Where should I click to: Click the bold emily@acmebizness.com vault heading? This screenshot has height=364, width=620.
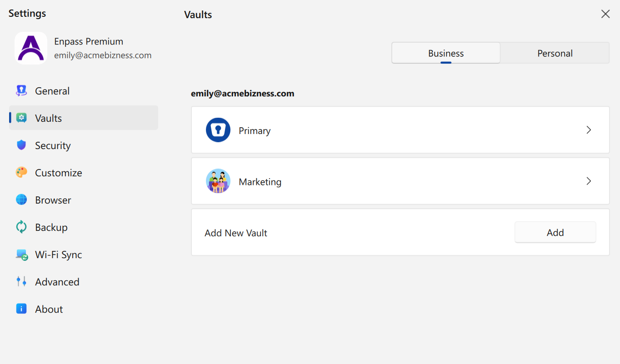coord(243,94)
